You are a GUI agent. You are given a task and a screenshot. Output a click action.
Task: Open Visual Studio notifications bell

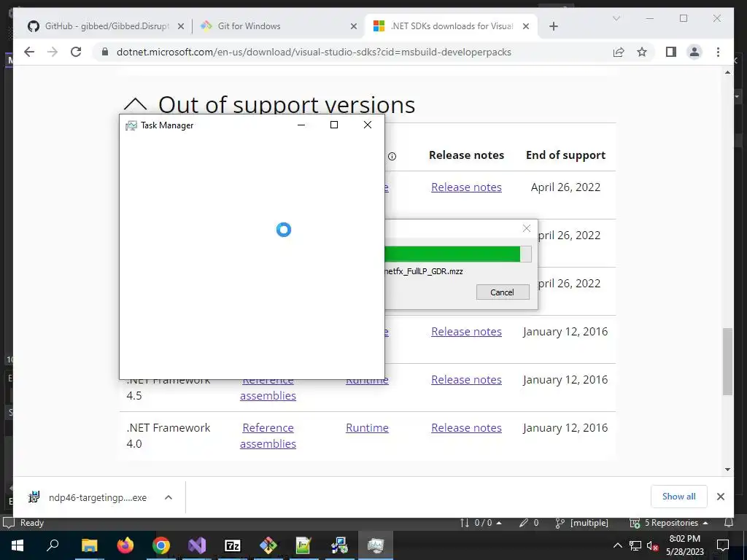[x=729, y=523]
